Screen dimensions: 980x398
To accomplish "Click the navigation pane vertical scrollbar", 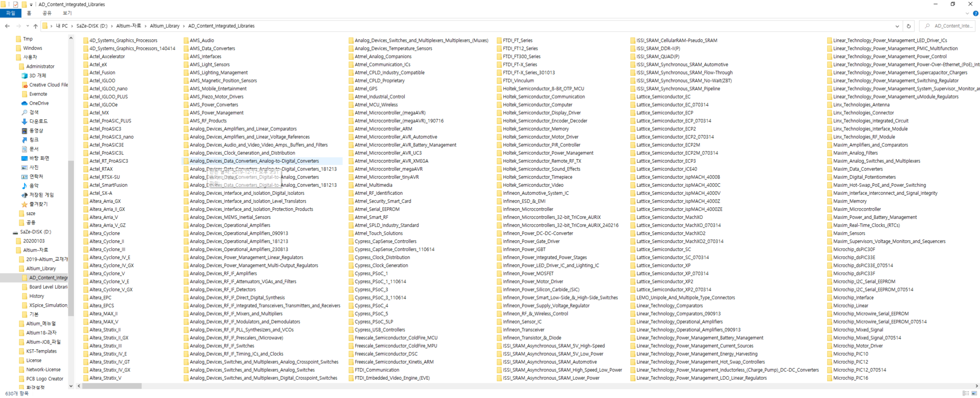I will click(x=71, y=239).
